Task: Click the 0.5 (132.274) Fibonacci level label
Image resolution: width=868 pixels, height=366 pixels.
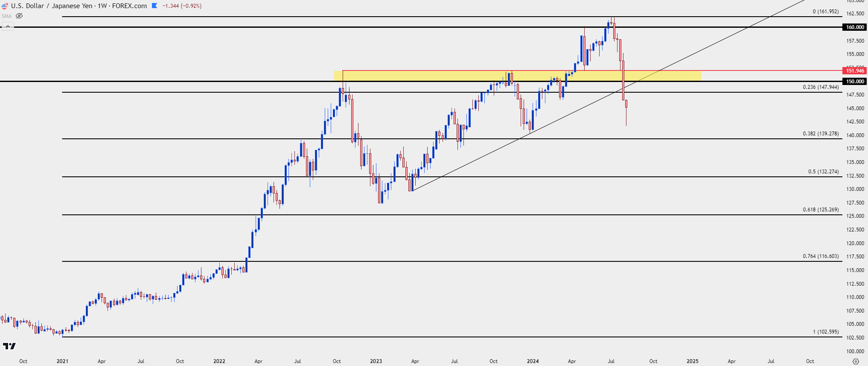Action: [823, 172]
